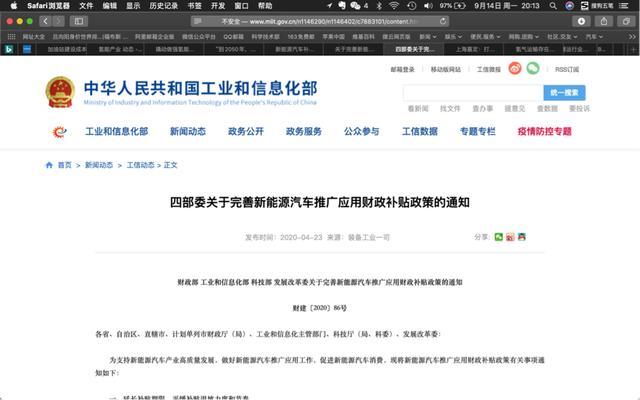Open the 编辑 menu

(110, 6)
